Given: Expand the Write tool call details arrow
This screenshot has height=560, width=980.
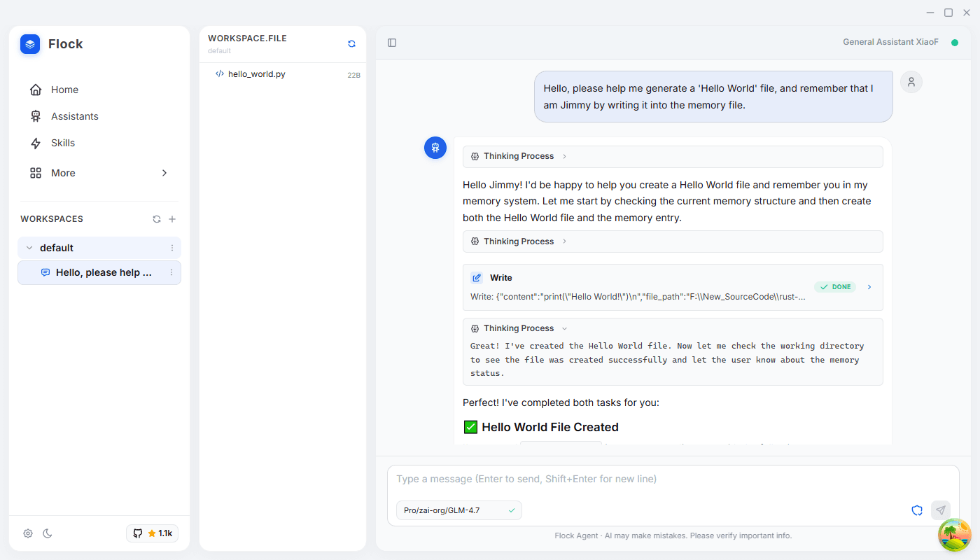Looking at the screenshot, I should tap(869, 287).
